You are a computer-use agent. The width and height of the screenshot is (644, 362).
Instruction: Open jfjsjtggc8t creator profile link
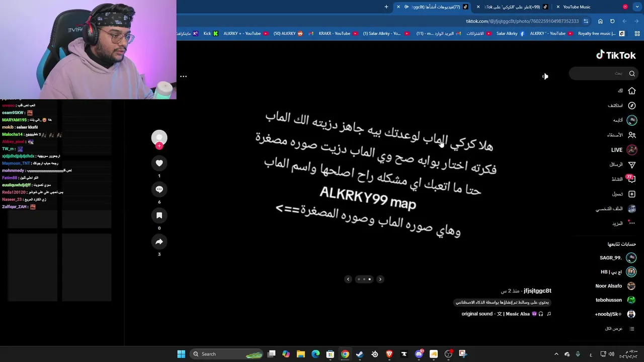click(x=537, y=291)
